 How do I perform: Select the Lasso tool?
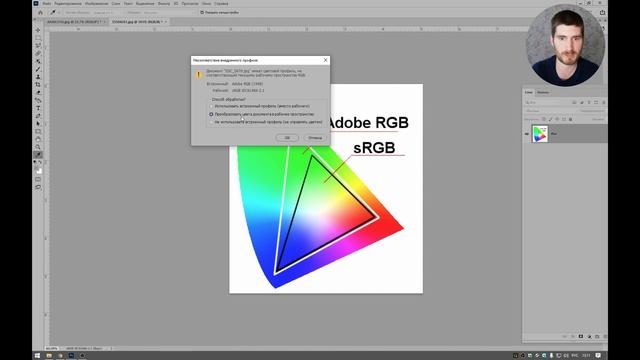coord(38,45)
